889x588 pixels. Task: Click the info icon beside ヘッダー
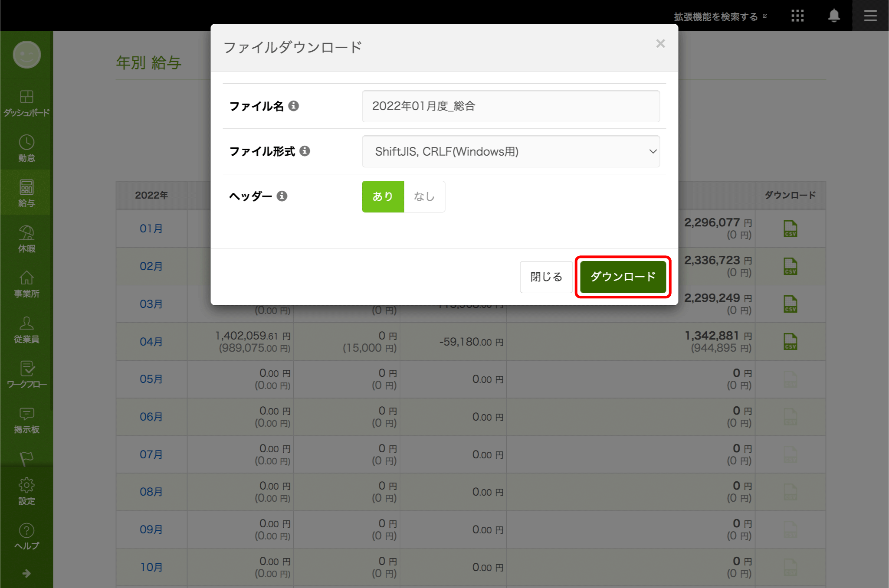[x=282, y=196]
